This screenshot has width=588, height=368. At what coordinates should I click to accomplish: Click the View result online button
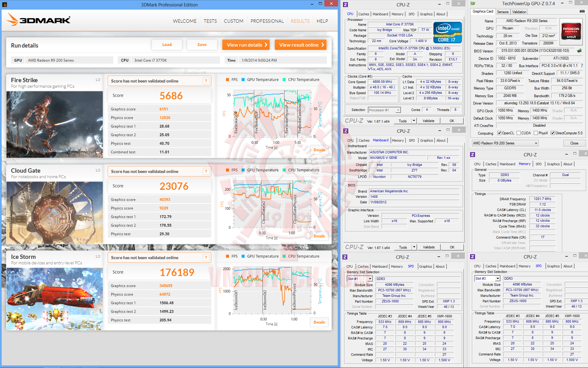(301, 45)
